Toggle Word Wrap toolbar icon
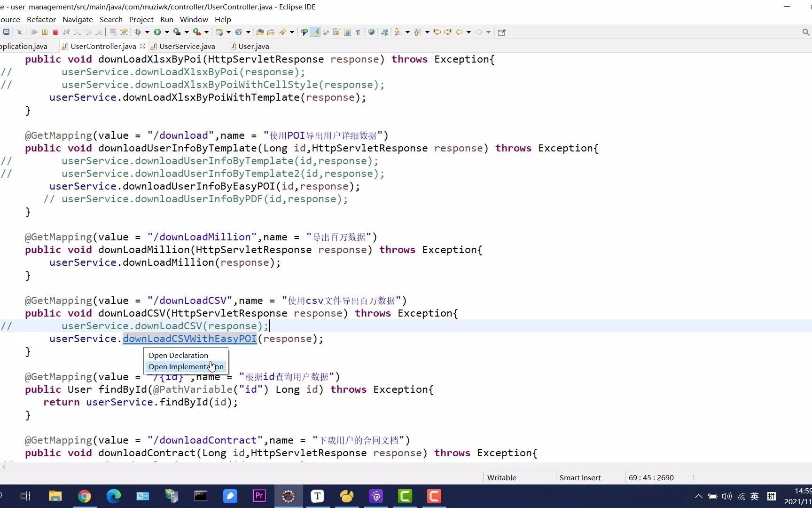This screenshot has width=812, height=508. (336, 32)
